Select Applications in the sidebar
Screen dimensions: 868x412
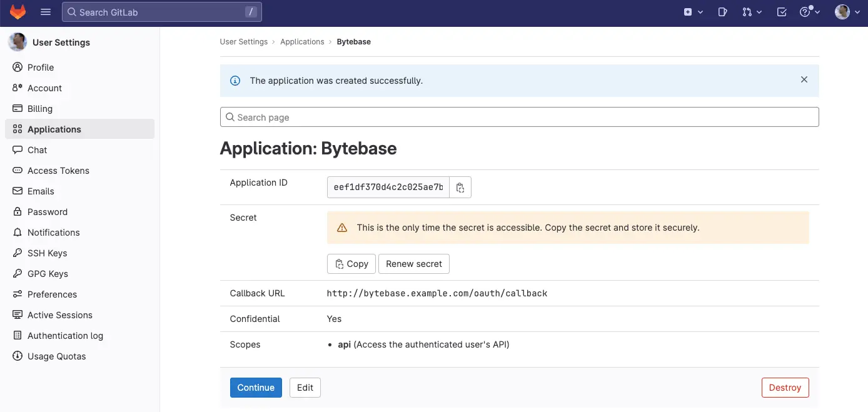pos(80,129)
